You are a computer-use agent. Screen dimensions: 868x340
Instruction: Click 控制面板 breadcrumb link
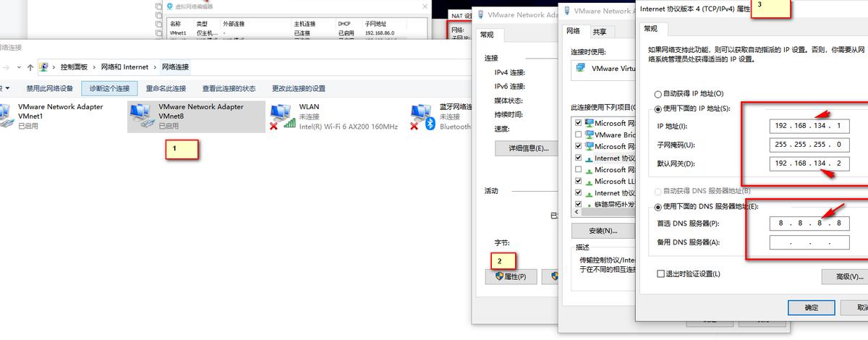tap(74, 67)
